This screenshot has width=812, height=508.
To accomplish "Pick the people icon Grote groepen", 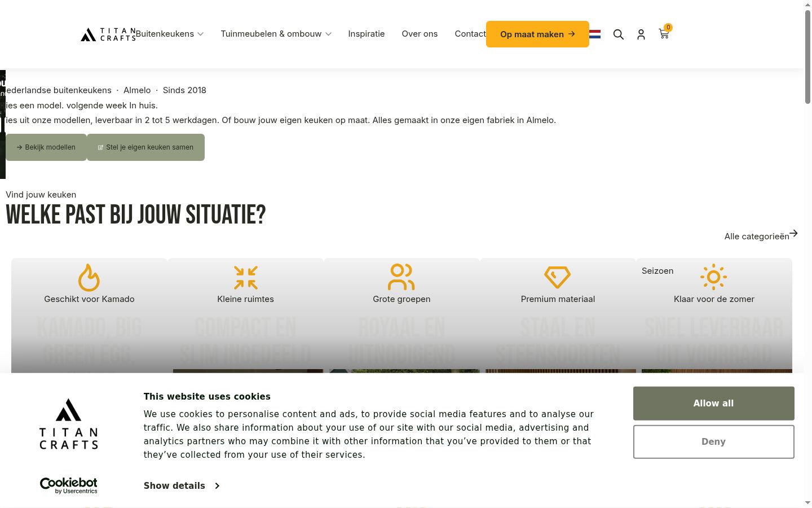I will 401,277.
